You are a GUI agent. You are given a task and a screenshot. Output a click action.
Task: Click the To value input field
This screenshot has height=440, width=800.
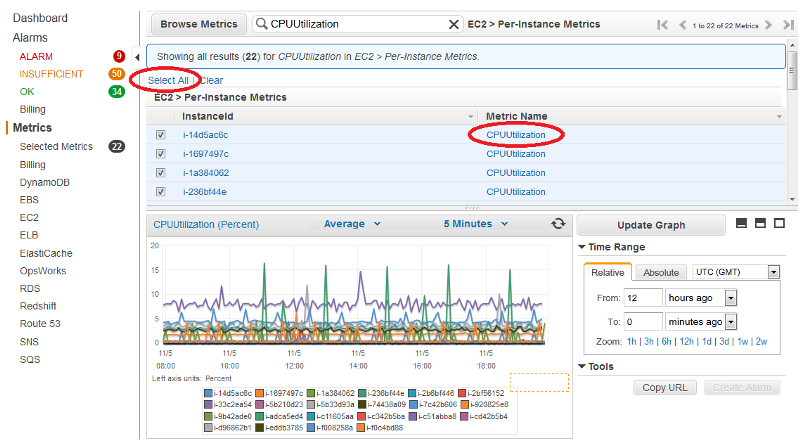pyautogui.click(x=643, y=322)
